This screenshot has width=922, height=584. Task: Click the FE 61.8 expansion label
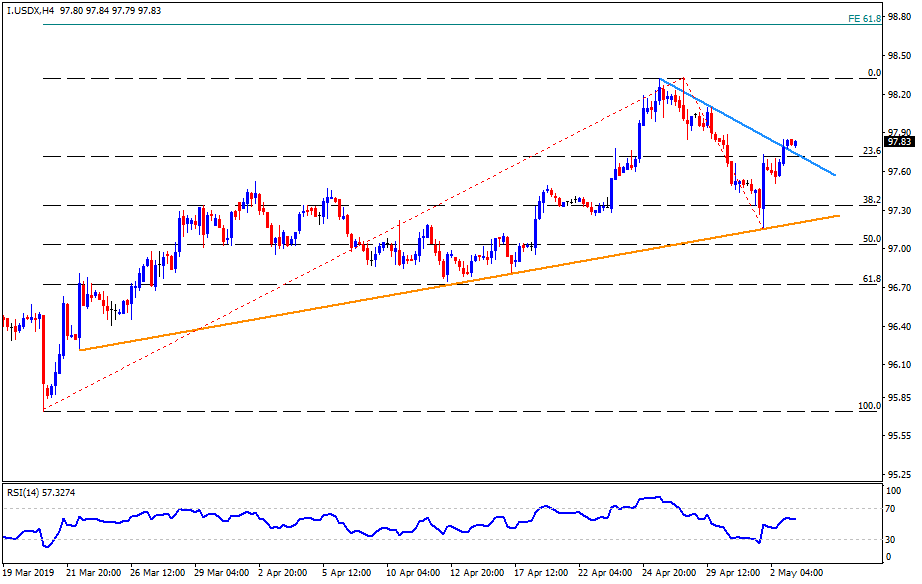click(x=862, y=19)
